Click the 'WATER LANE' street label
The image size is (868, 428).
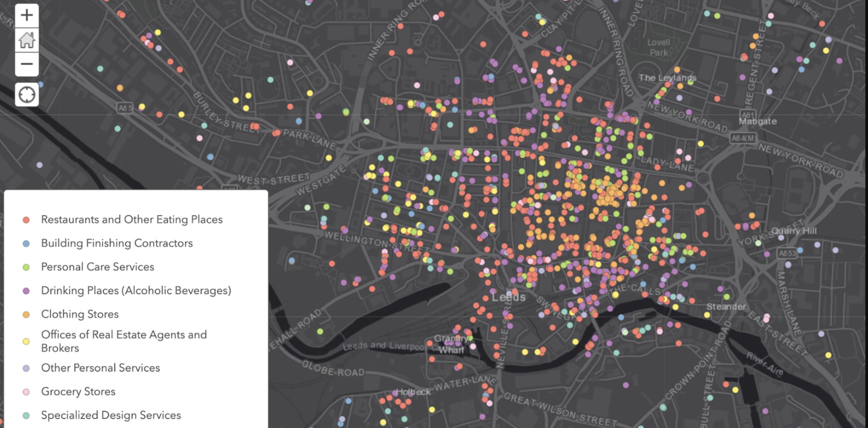(465, 383)
